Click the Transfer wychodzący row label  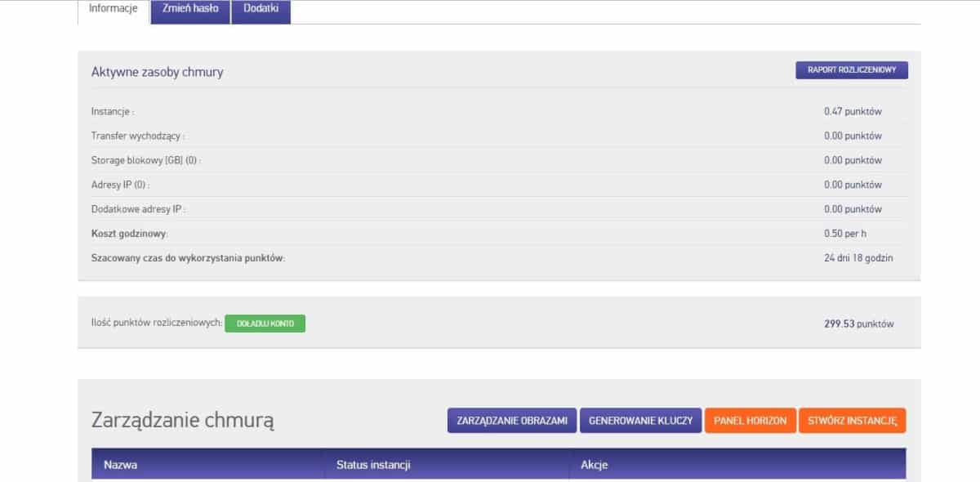point(138,136)
